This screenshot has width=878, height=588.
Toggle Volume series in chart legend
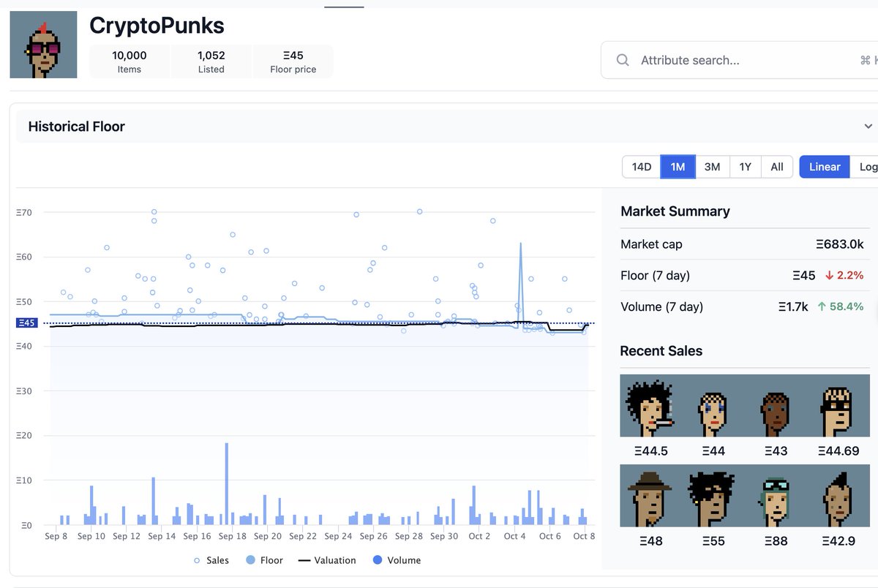[x=397, y=560]
